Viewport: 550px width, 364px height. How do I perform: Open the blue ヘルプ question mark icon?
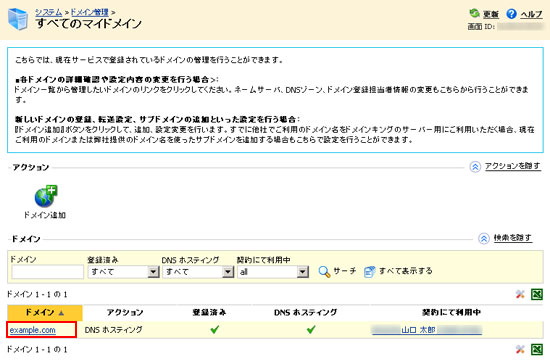511,14
